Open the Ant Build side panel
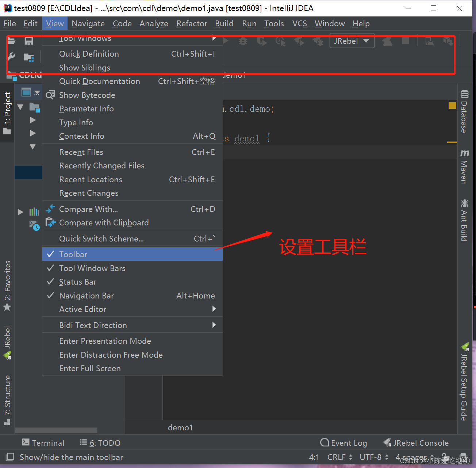Screen dimensions: 476x468 [x=464, y=220]
